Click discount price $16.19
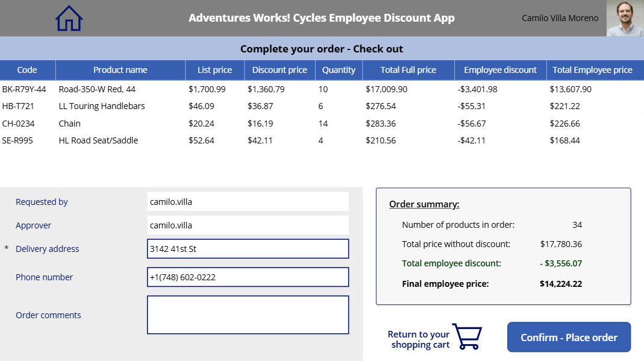 coord(260,124)
